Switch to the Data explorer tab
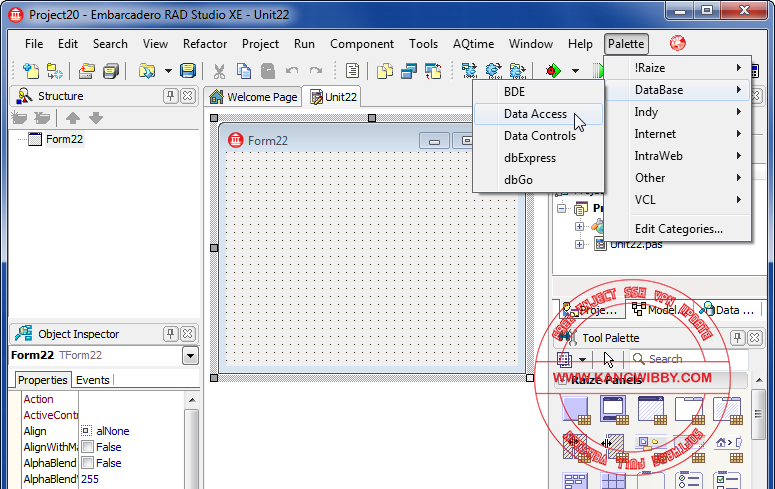775x489 pixels. (729, 310)
